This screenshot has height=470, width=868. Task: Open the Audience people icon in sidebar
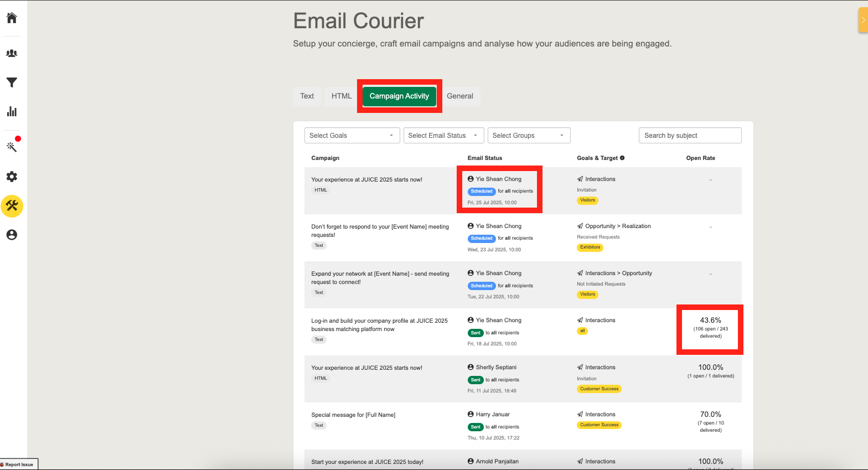coord(12,53)
